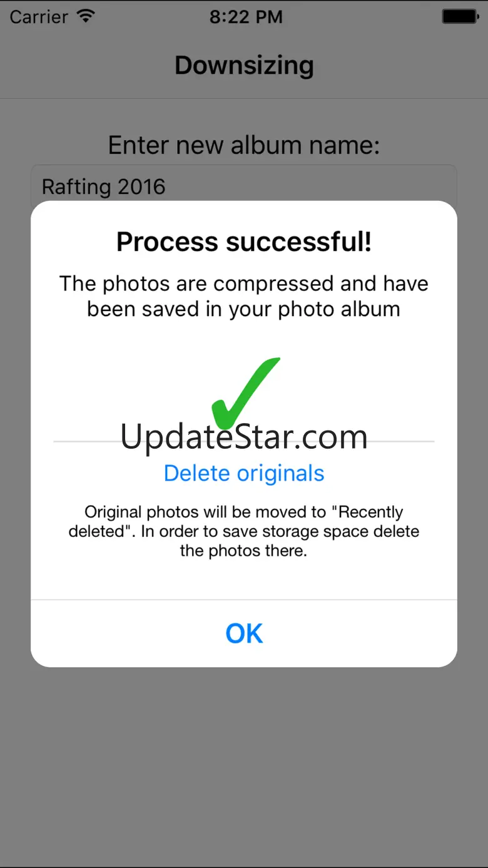Image resolution: width=488 pixels, height=868 pixels.
Task: Tap the 8:22 PM clock
Action: (x=245, y=17)
